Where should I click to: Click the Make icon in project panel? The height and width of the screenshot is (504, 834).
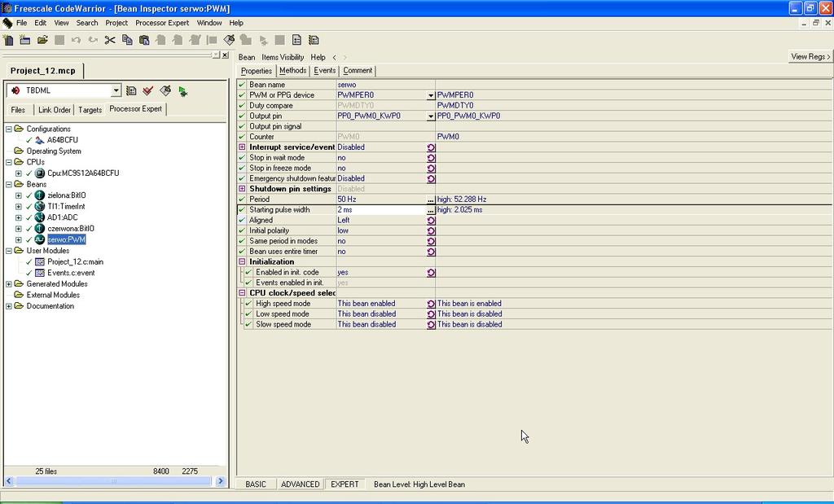pos(165,91)
